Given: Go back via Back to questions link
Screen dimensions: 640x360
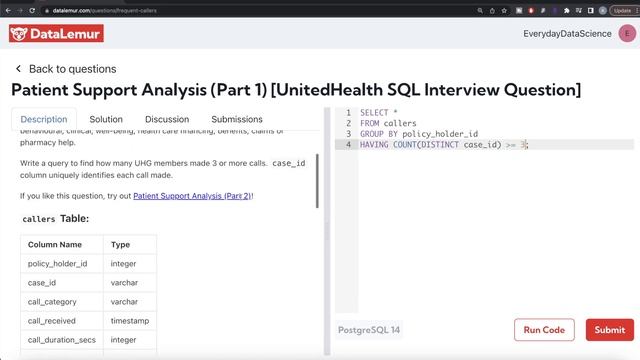Looking at the screenshot, I should [73, 69].
